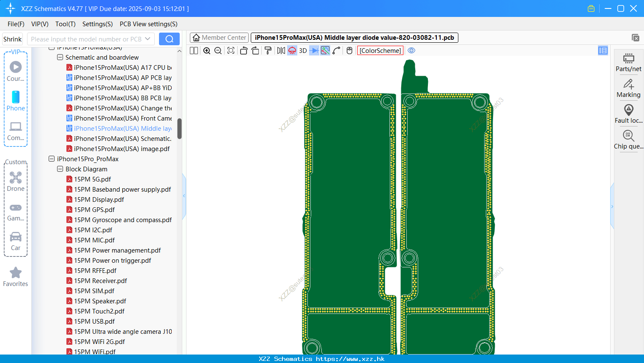Open the File(F) menu
This screenshot has width=644, height=363.
click(16, 24)
